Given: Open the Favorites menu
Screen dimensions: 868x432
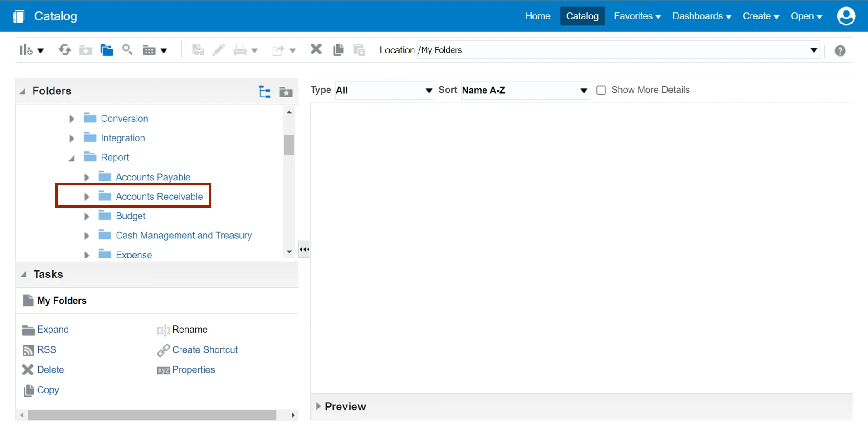Looking at the screenshot, I should point(637,16).
